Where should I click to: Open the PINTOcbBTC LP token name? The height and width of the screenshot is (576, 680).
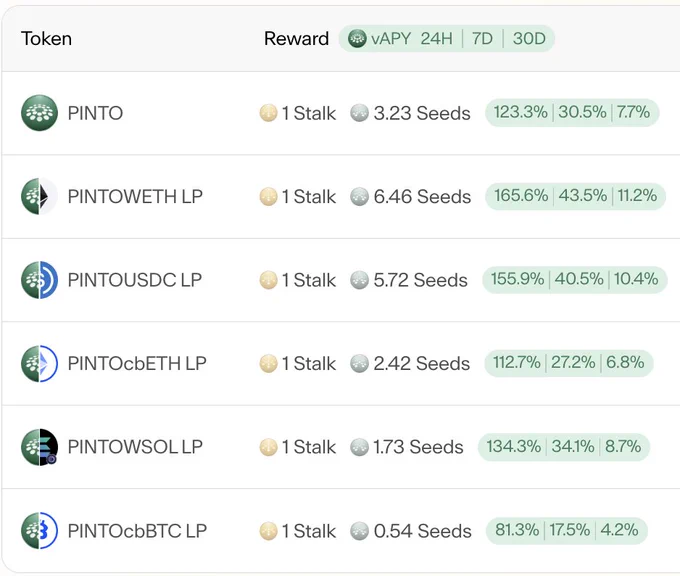137,531
